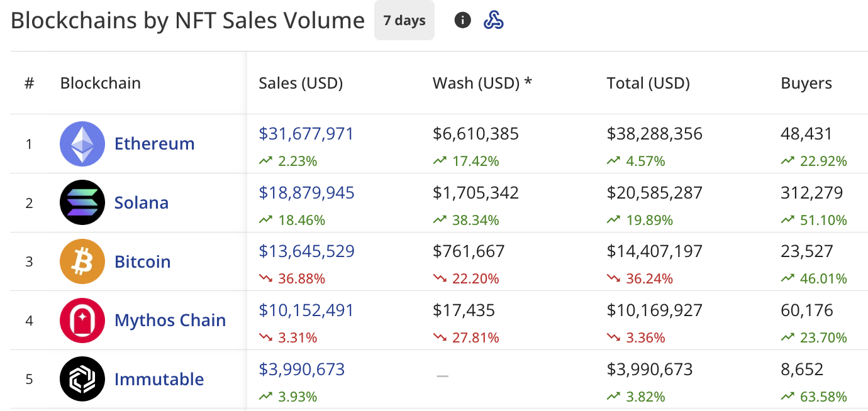Screen dimensions: 868x411
Task: Open Ethereum sales value $31,677,971
Action: click(x=306, y=134)
